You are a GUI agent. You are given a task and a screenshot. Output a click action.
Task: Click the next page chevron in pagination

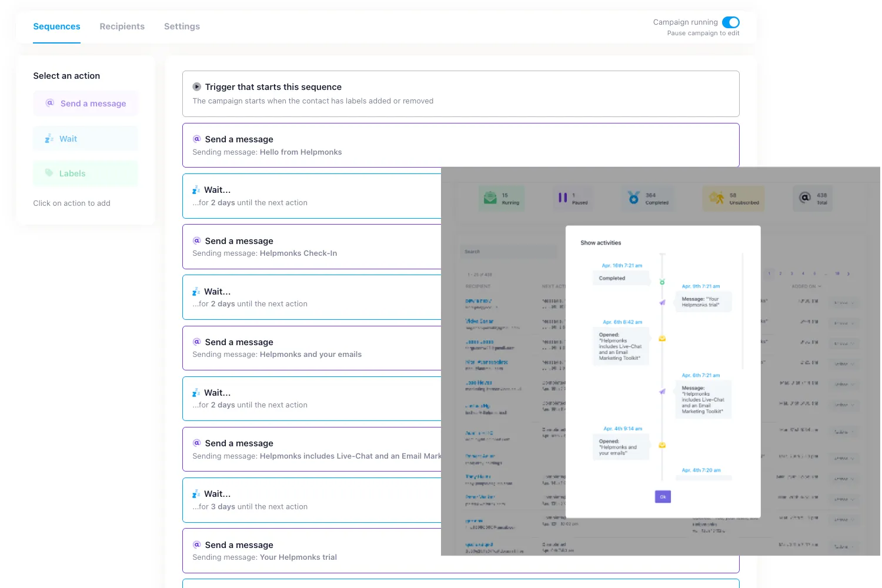pos(848,273)
